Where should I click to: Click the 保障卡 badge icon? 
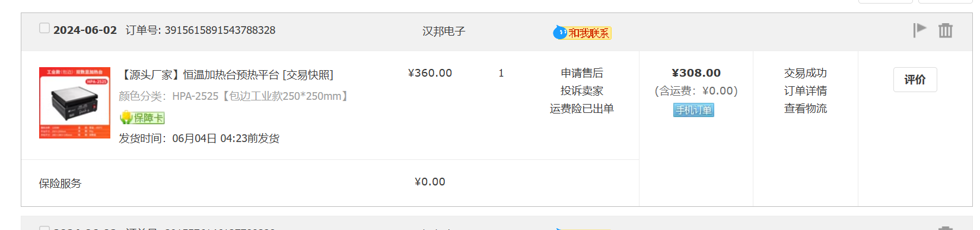click(x=142, y=118)
